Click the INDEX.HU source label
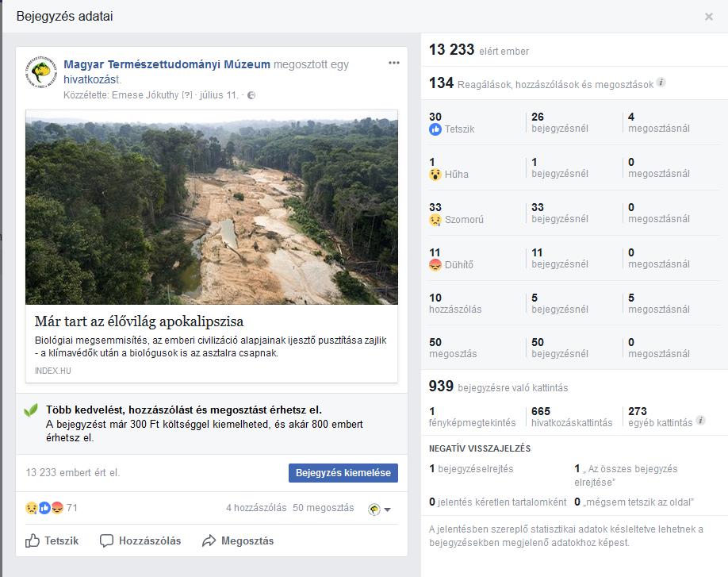 (x=53, y=371)
